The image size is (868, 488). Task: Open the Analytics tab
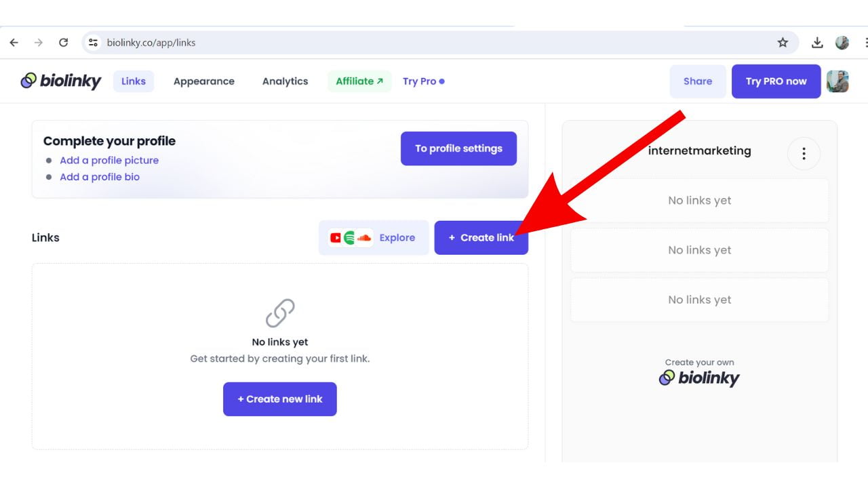pyautogui.click(x=285, y=81)
